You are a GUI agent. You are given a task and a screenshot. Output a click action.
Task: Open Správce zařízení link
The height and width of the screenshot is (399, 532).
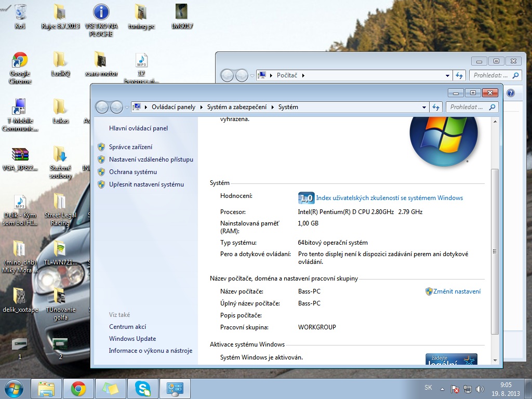click(130, 147)
